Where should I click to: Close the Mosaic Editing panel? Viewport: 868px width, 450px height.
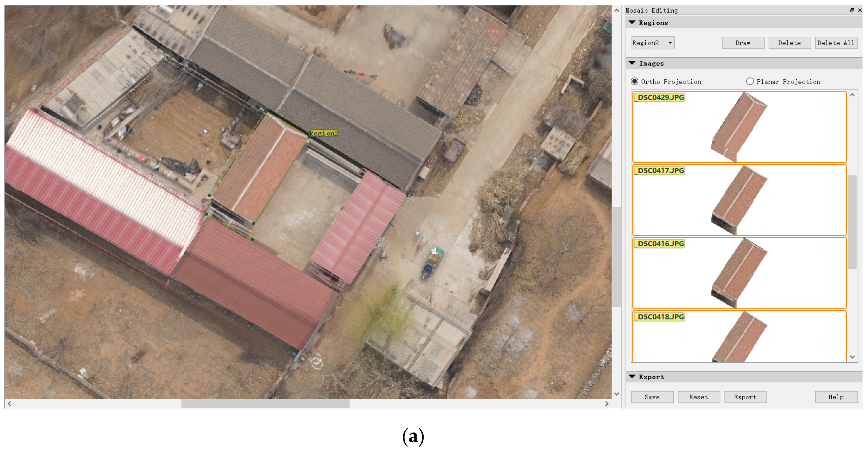(860, 10)
